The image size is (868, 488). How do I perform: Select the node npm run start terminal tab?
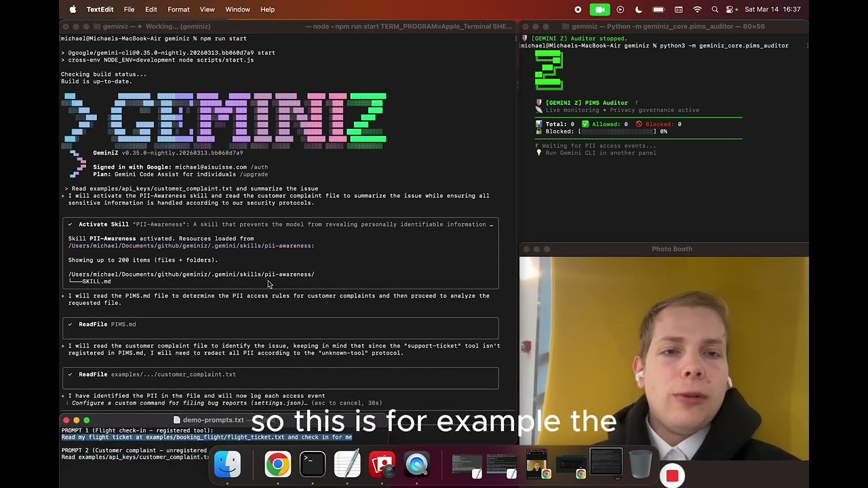coord(409,26)
